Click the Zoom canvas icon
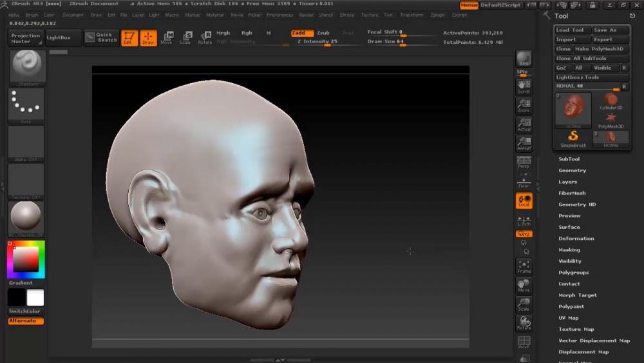This screenshot has width=644, height=363. (524, 105)
